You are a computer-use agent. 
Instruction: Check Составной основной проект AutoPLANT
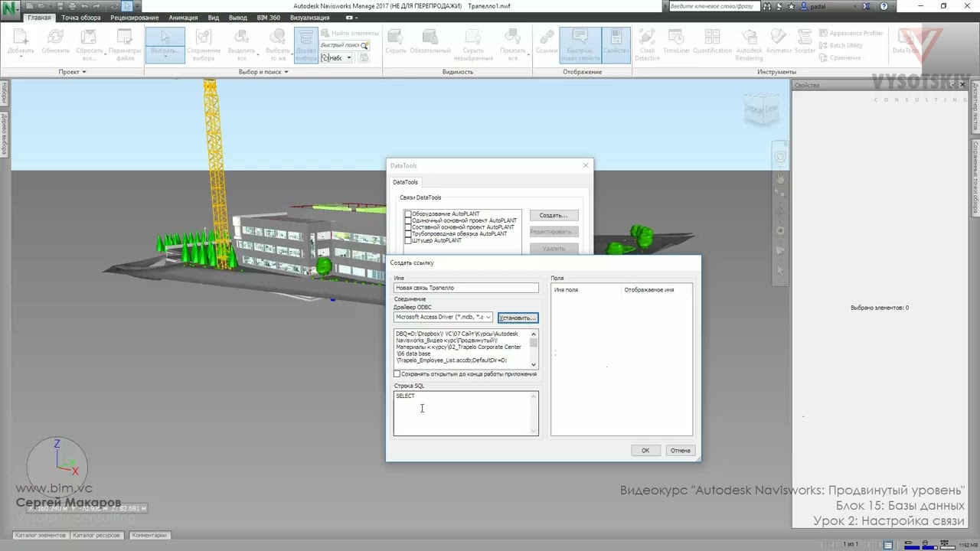pos(408,227)
